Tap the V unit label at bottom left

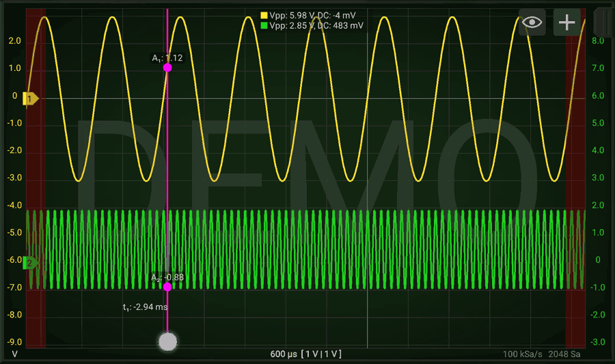click(14, 354)
